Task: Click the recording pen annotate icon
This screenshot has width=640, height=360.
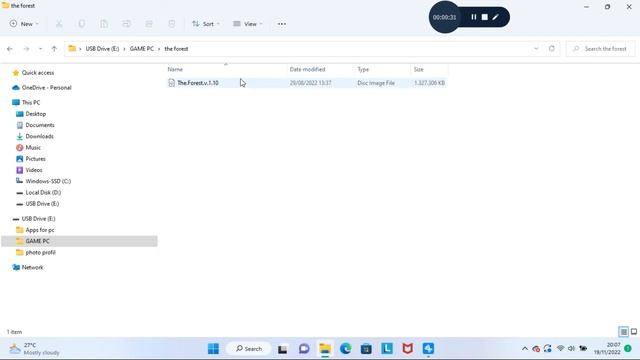Action: click(x=496, y=17)
